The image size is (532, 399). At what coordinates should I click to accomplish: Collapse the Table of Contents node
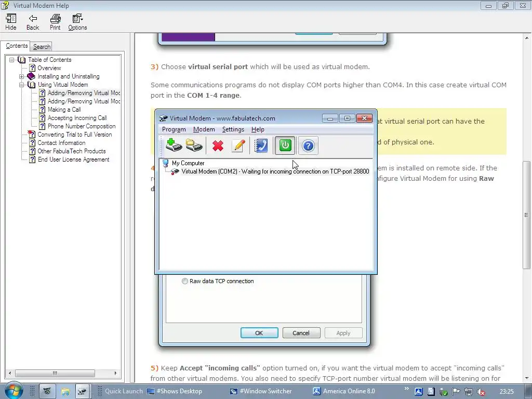[11, 60]
